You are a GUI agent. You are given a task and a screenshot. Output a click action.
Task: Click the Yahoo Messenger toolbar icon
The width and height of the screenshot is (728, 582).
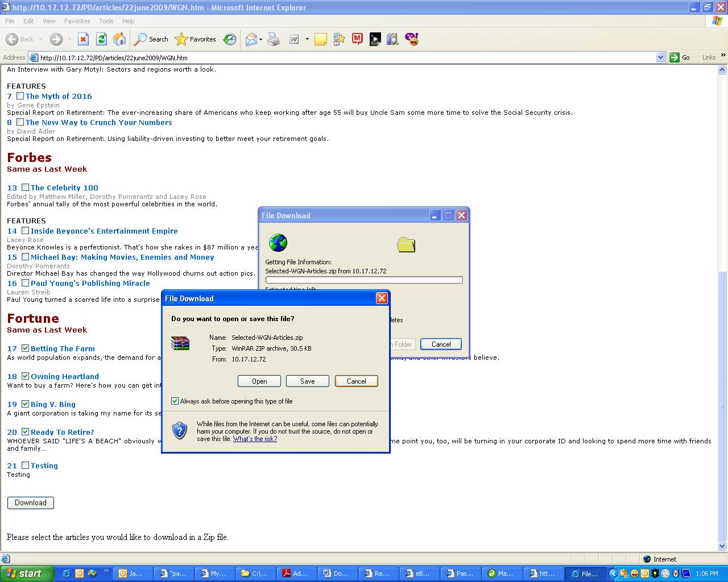pos(412,39)
